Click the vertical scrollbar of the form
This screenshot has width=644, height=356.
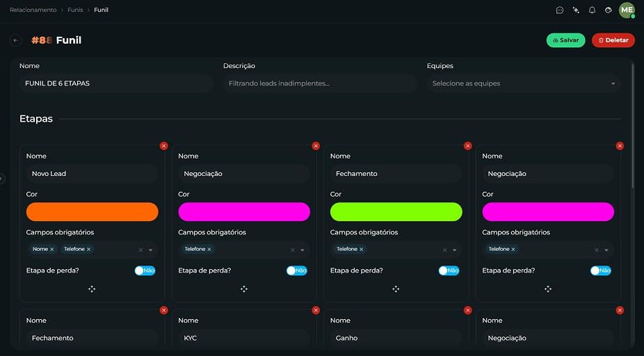click(633, 125)
